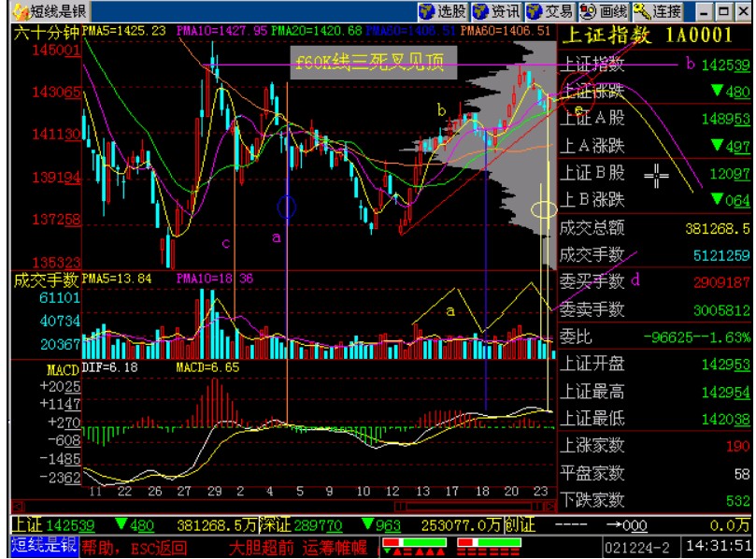Select 创证 in bottom status bar
The height and width of the screenshot is (559, 756).
(x=520, y=524)
